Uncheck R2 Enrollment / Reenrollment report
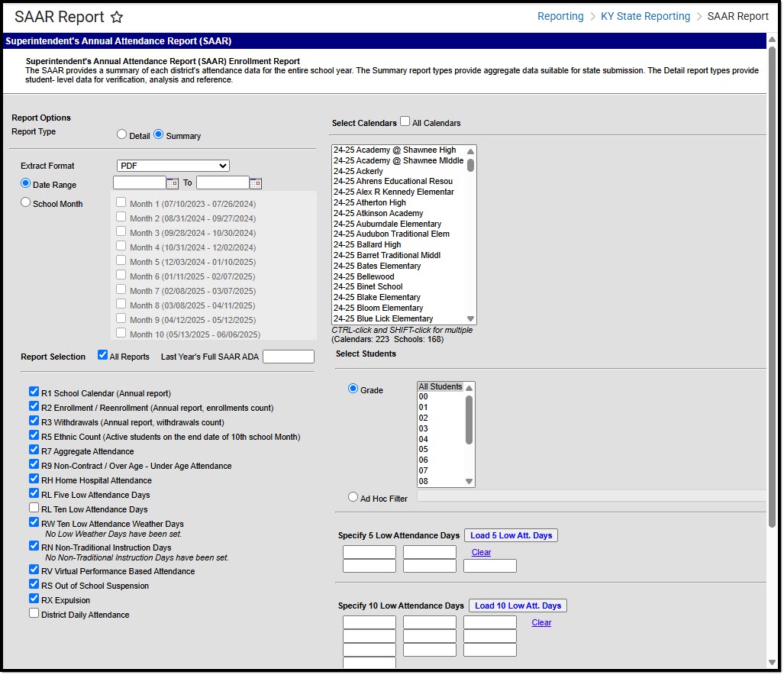Screen dimensions: 784x675 click(x=34, y=406)
